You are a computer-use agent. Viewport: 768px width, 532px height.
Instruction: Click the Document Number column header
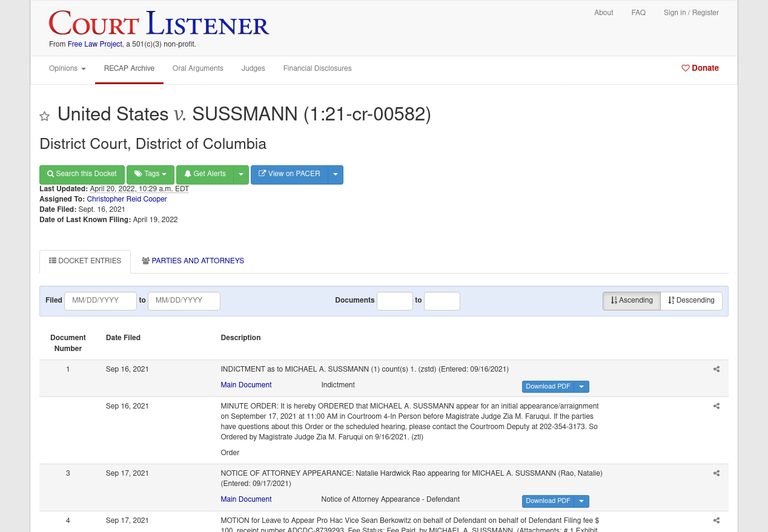[x=68, y=343]
